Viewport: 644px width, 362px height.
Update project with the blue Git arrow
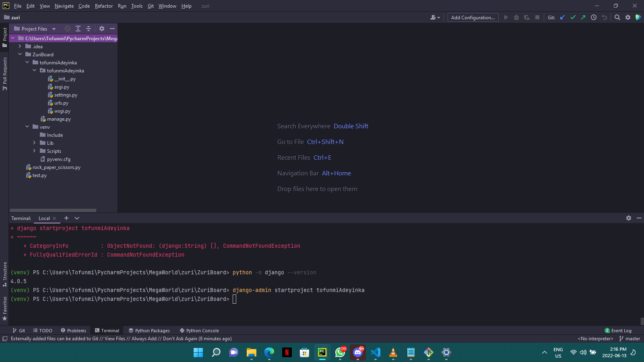[x=562, y=17]
